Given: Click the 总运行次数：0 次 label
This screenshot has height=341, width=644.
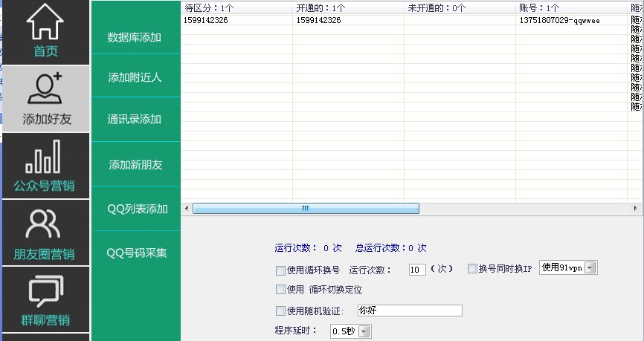Looking at the screenshot, I should coord(391,248).
